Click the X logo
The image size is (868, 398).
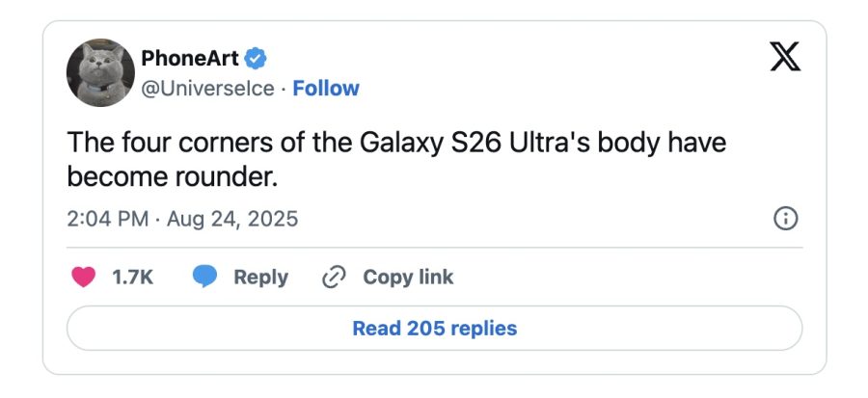point(784,59)
